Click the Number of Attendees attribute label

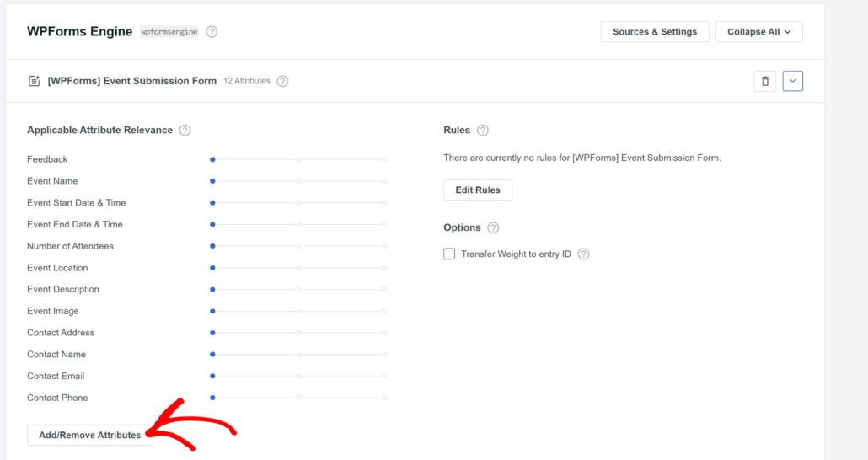pos(70,246)
